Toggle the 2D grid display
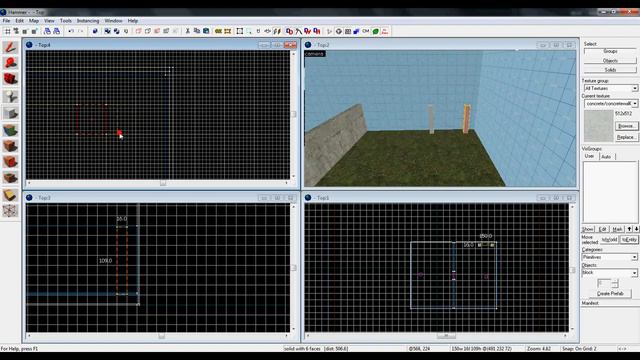 [x=7, y=31]
